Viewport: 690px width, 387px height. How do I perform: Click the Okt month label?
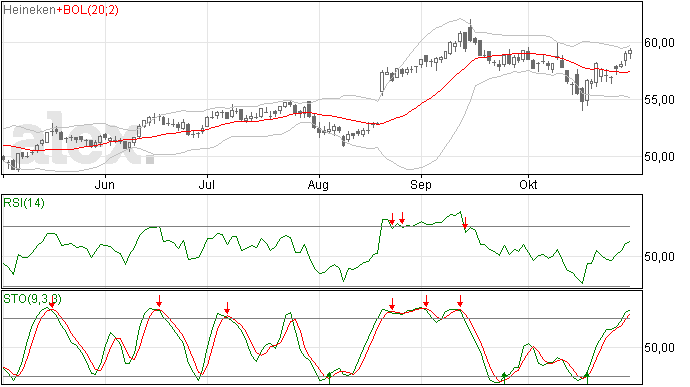pyautogui.click(x=528, y=185)
